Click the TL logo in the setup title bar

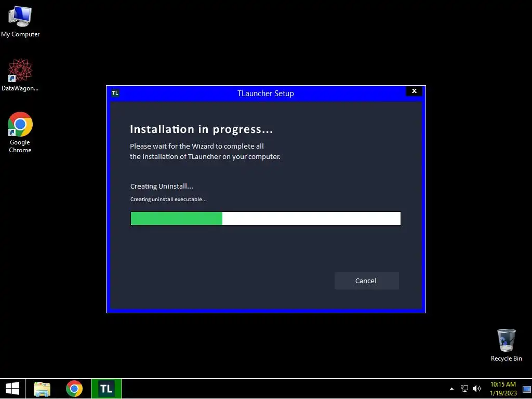(115, 92)
